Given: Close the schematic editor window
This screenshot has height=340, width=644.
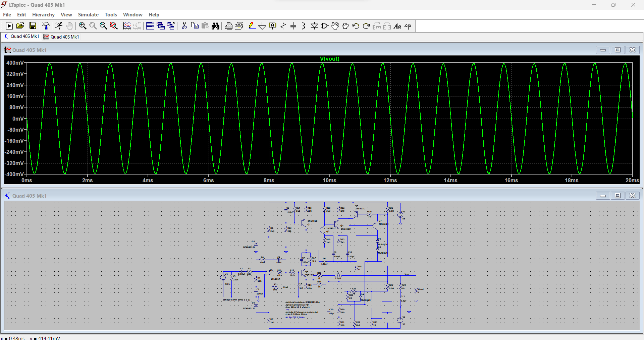Looking at the screenshot, I should pos(632,196).
